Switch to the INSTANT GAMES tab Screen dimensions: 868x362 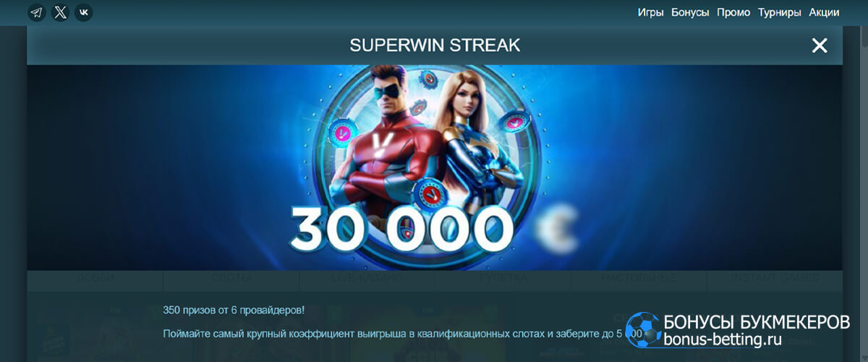coord(775,278)
